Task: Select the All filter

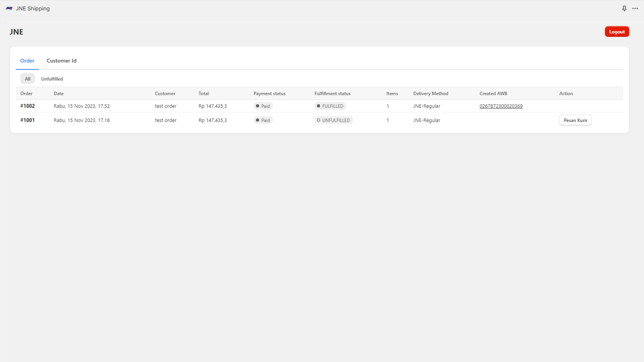Action: 28,79
